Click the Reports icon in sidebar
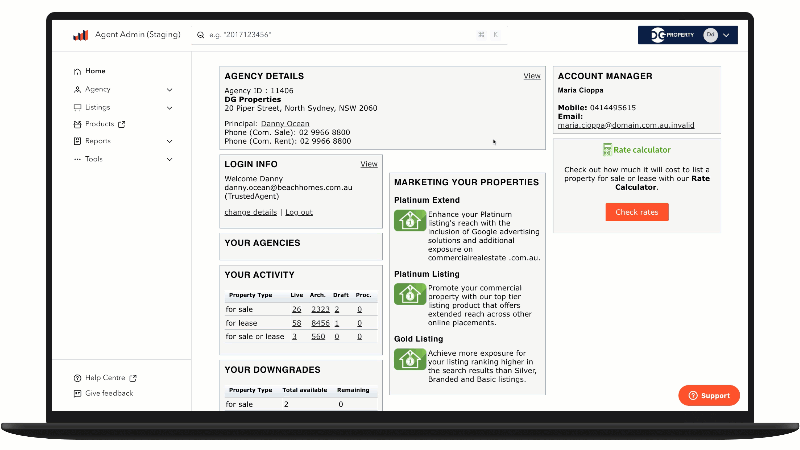This screenshot has height=450, width=800. point(78,141)
